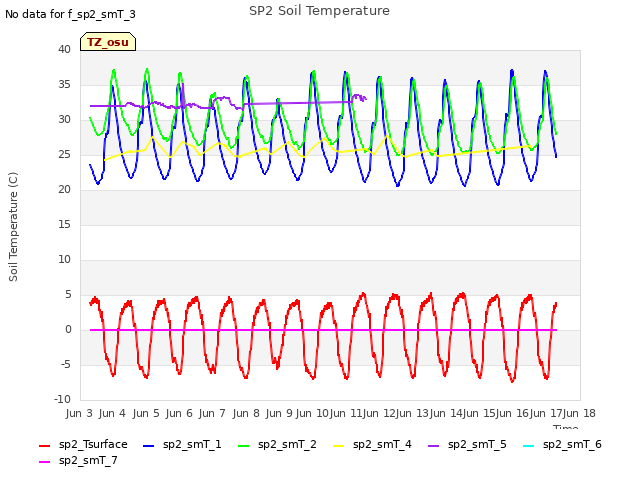Click the purple sp2_smT_5 legend swatch
Screen dimensions: 640x480
(433, 446)
